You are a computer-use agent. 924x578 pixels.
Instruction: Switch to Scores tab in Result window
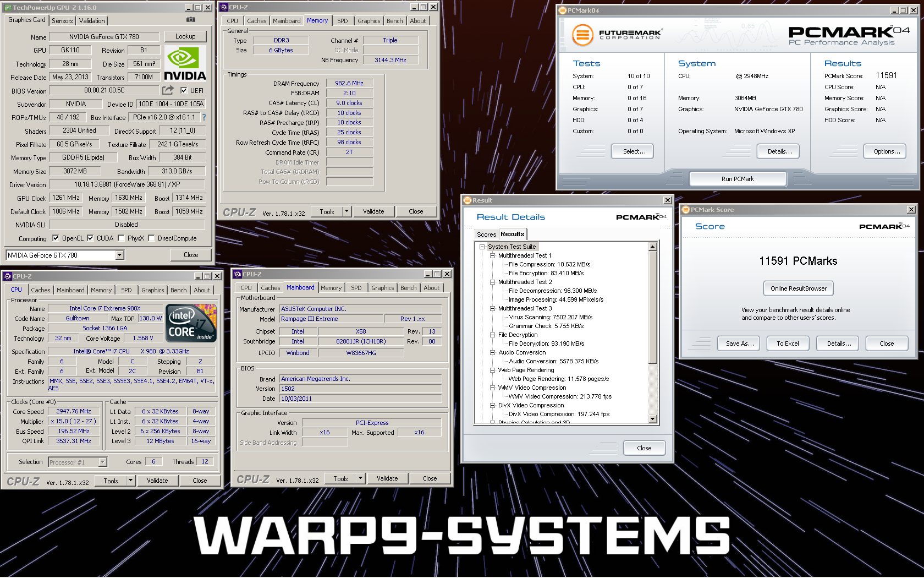tap(486, 235)
